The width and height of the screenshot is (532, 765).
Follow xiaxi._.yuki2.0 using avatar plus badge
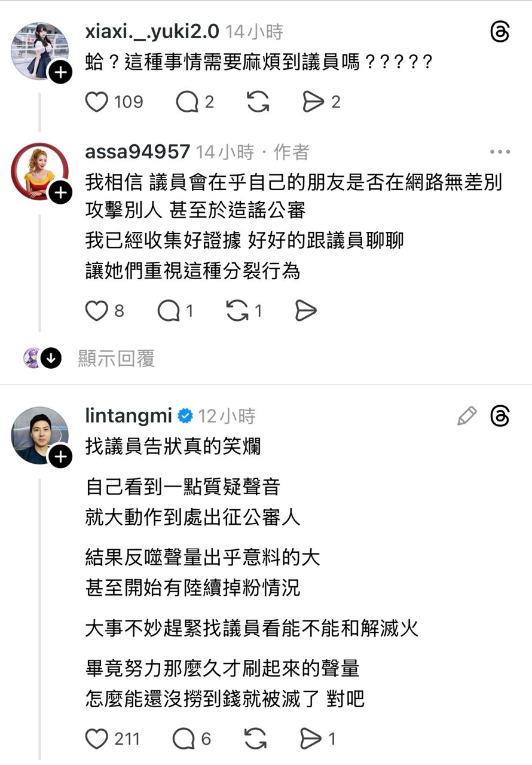pyautogui.click(x=60, y=74)
